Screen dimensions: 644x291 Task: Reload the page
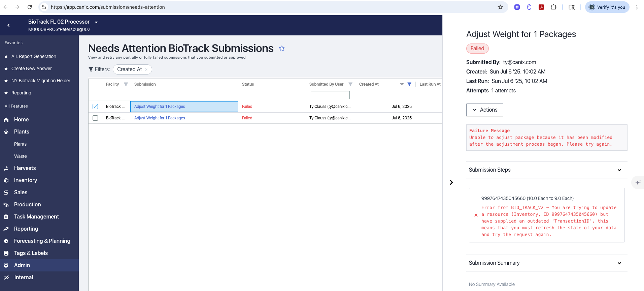click(30, 7)
